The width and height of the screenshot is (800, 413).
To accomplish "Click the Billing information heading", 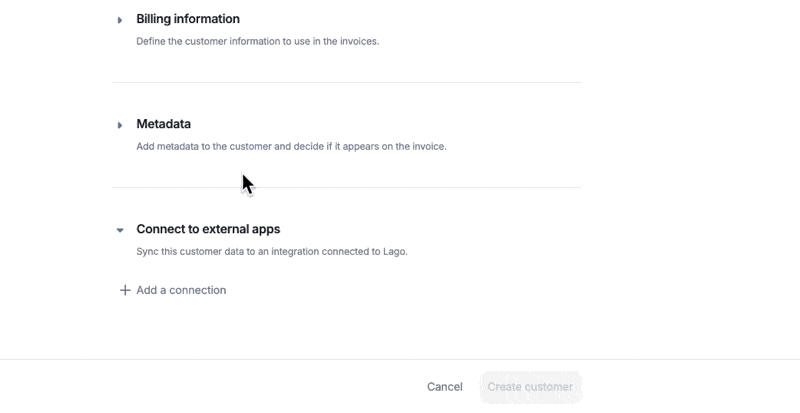I will [188, 19].
